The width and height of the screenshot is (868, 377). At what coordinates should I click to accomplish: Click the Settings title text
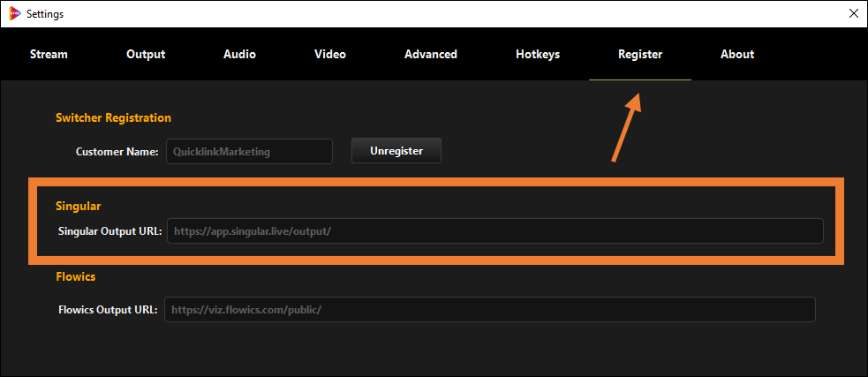tap(45, 14)
